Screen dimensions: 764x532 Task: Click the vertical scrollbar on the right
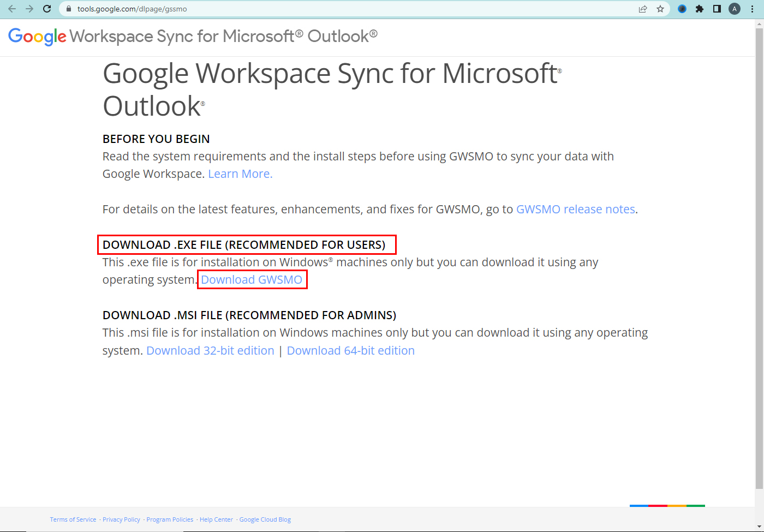coord(759,256)
